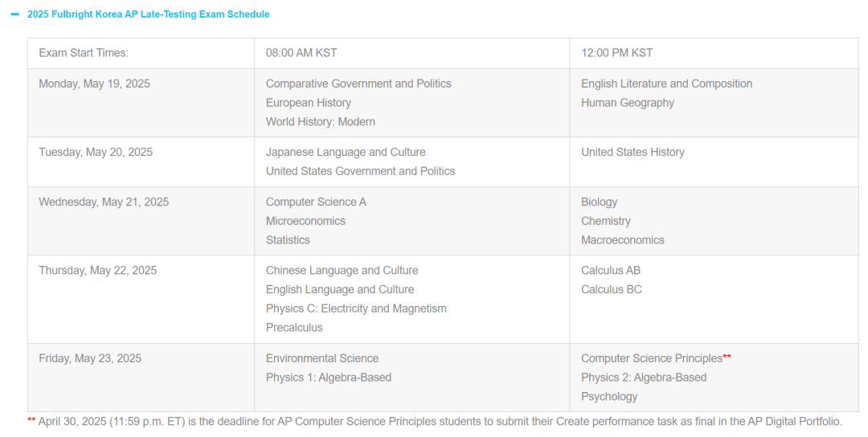Click the 12:00 PM KST header cell
Viewport: 868px width, 437px height.
click(714, 53)
